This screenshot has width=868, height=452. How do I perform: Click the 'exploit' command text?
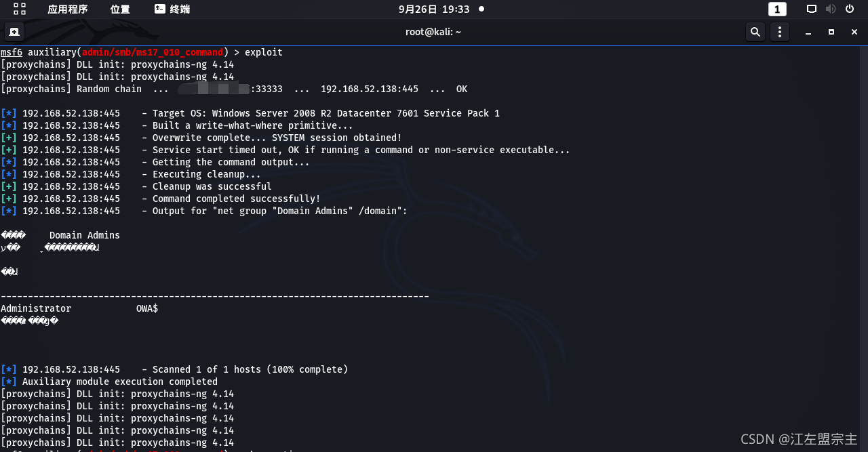click(x=264, y=52)
